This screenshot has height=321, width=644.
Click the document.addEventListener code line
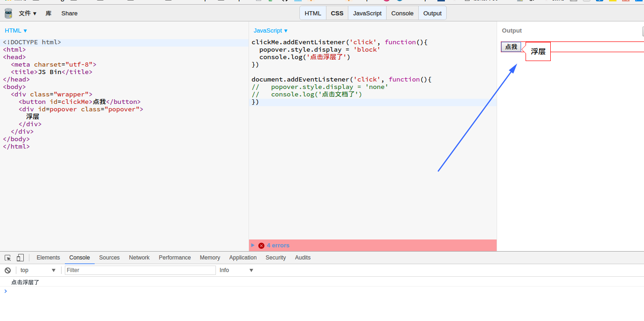point(341,80)
